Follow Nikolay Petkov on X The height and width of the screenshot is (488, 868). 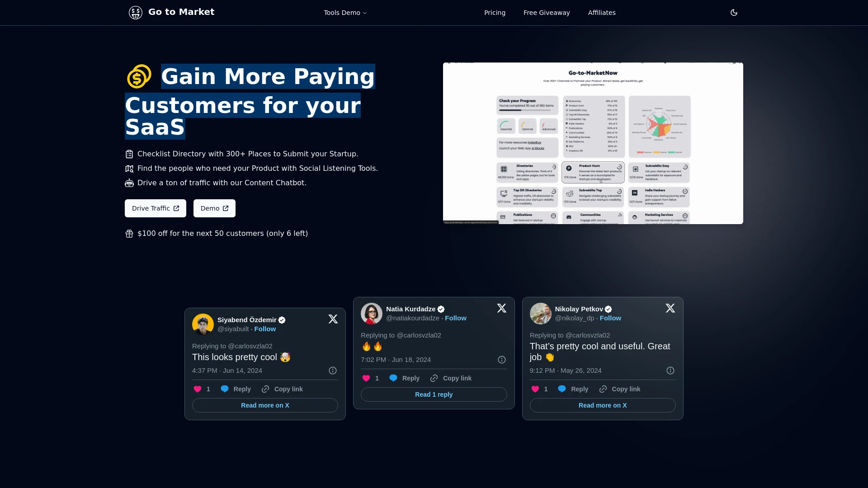pyautogui.click(x=610, y=318)
